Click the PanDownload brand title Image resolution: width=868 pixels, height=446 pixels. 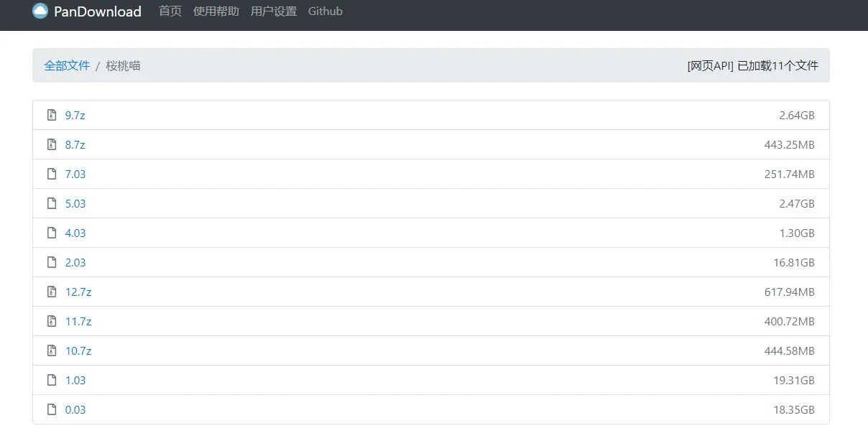(x=98, y=11)
